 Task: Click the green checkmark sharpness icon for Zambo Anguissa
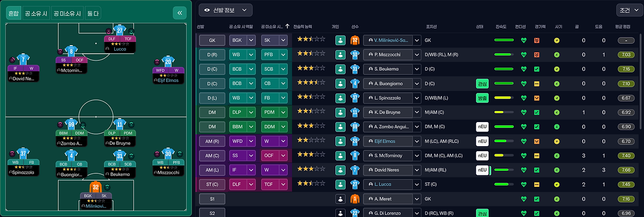(x=537, y=127)
